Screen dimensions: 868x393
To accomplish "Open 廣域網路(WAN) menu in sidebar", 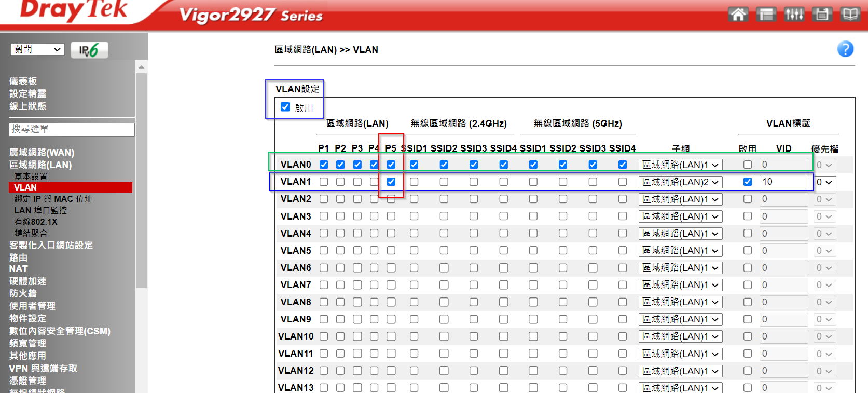I will pos(42,152).
